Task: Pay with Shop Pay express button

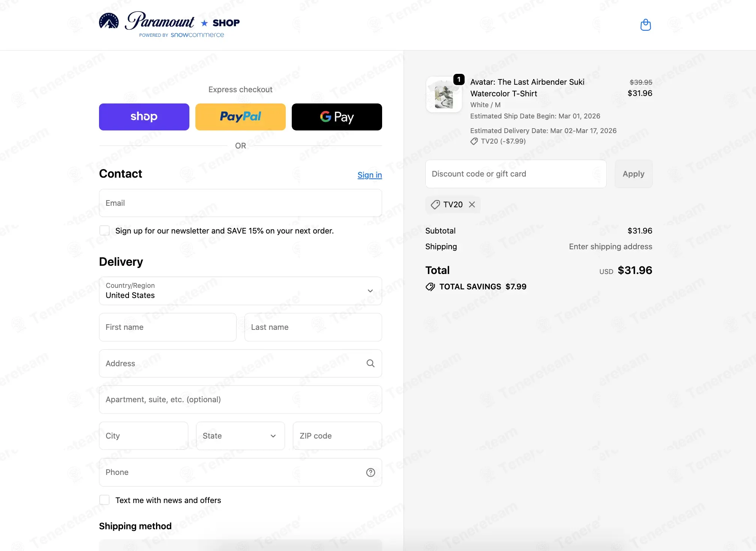Action: pos(144,117)
